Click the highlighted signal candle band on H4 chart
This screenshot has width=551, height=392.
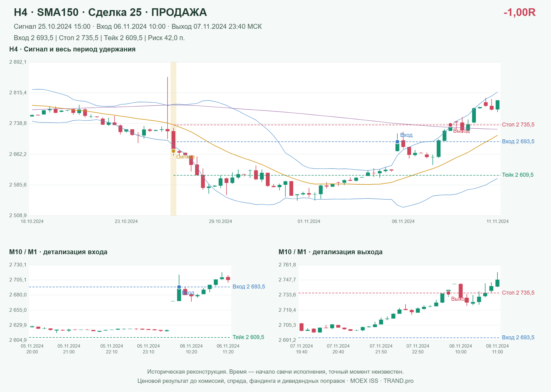pyautogui.click(x=173, y=139)
